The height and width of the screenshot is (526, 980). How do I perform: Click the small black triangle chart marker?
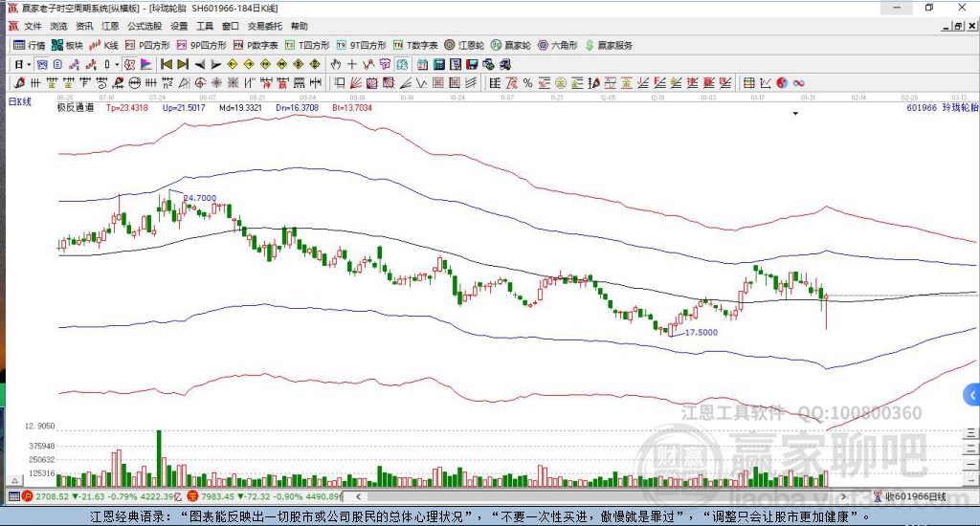click(x=795, y=114)
